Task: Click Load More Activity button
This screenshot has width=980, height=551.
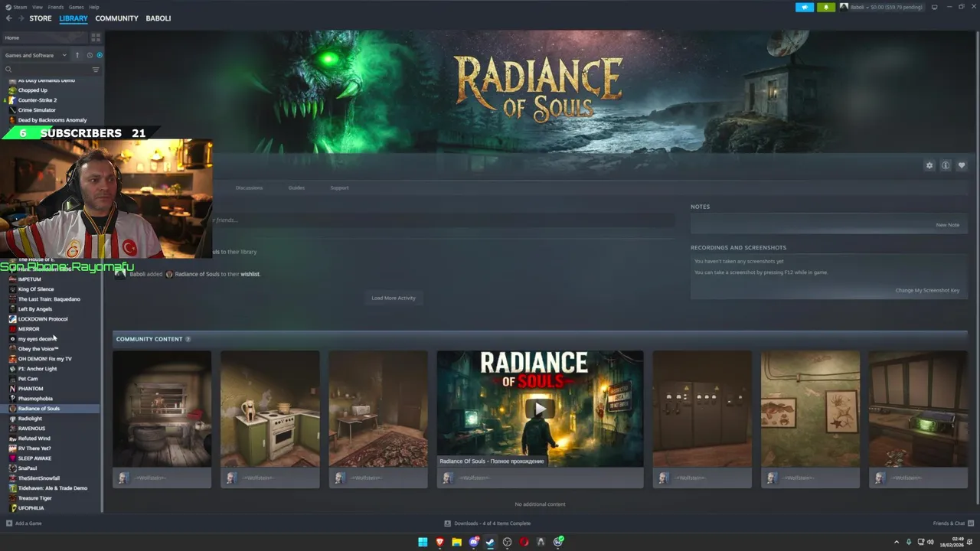Action: [394, 298]
